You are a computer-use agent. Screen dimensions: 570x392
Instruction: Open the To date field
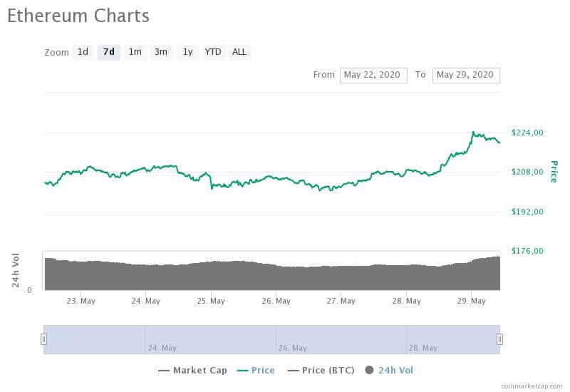tap(466, 76)
